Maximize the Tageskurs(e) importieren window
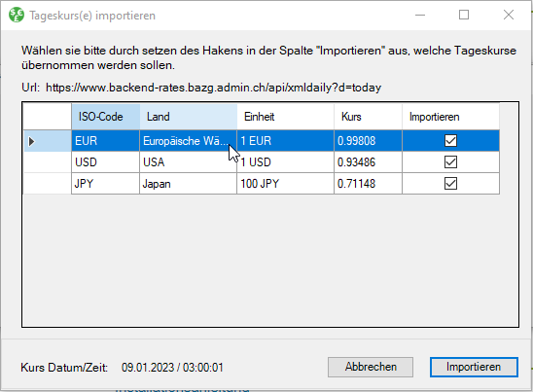This screenshot has height=392, width=533. tap(464, 15)
